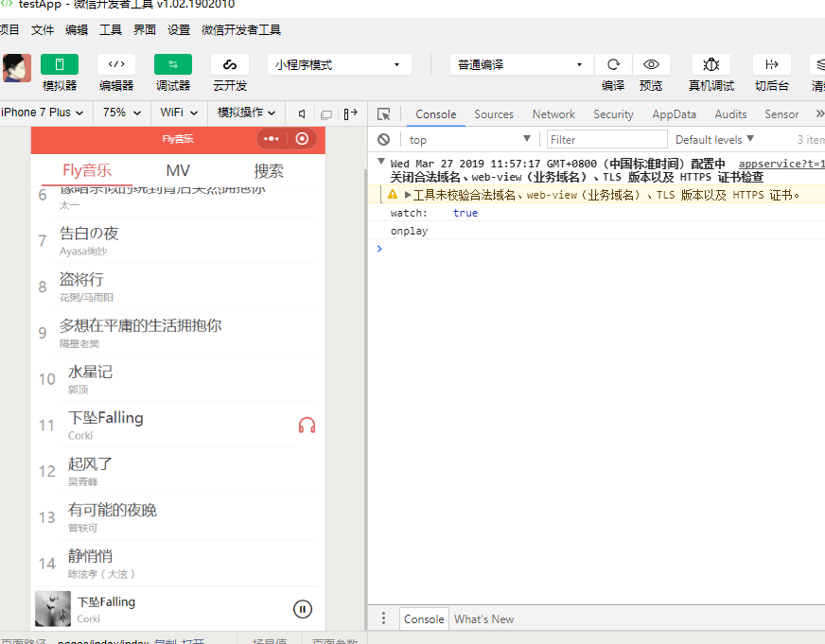Click the now-playing title 下坠Falling in player bar
The image size is (825, 644).
coord(106,602)
